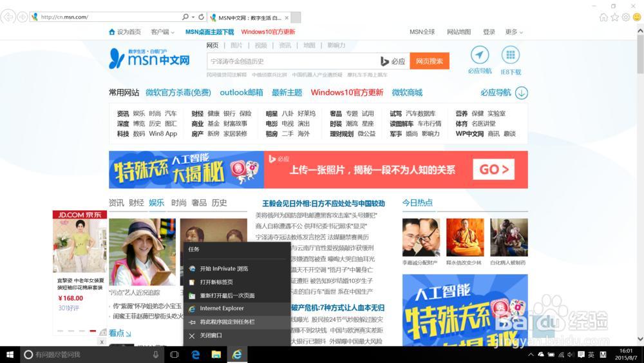Click the circled down-arrow beside 必应导航

(x=521, y=93)
